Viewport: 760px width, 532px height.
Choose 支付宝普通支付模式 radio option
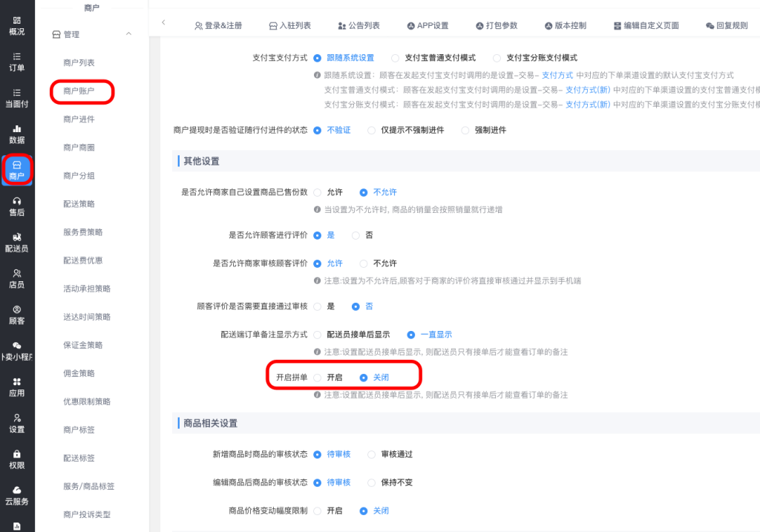(x=396, y=58)
